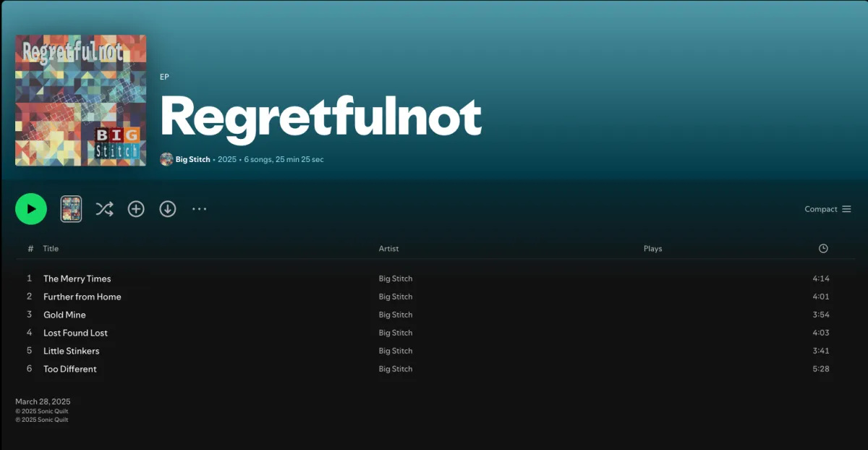Select track Little Stinkers
The height and width of the screenshot is (450, 868).
click(72, 351)
